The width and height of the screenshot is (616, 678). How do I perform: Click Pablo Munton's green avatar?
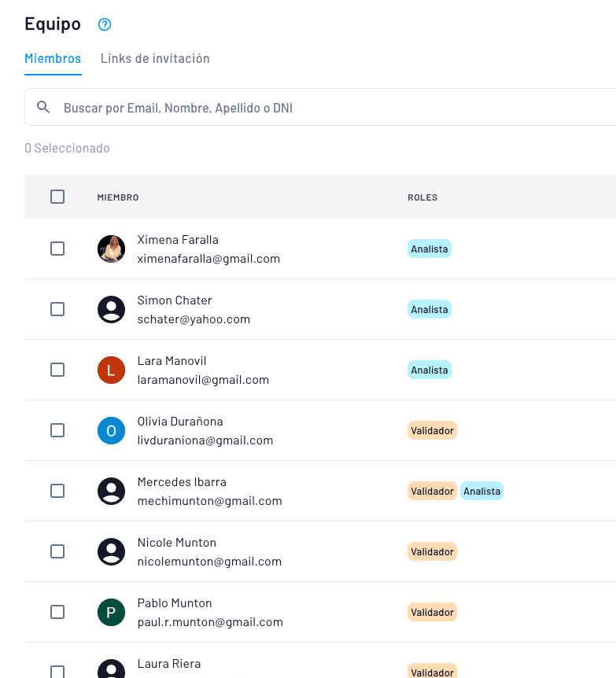tap(111, 612)
